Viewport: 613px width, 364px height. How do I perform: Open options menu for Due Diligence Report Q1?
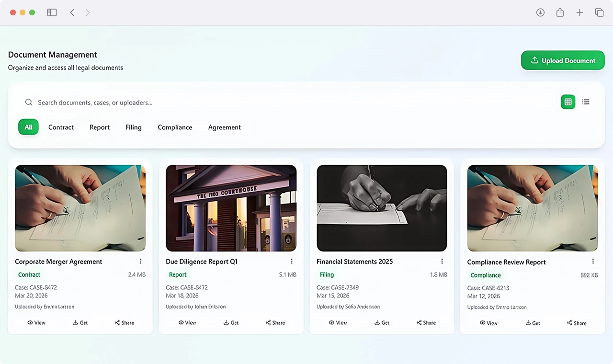coord(292,261)
